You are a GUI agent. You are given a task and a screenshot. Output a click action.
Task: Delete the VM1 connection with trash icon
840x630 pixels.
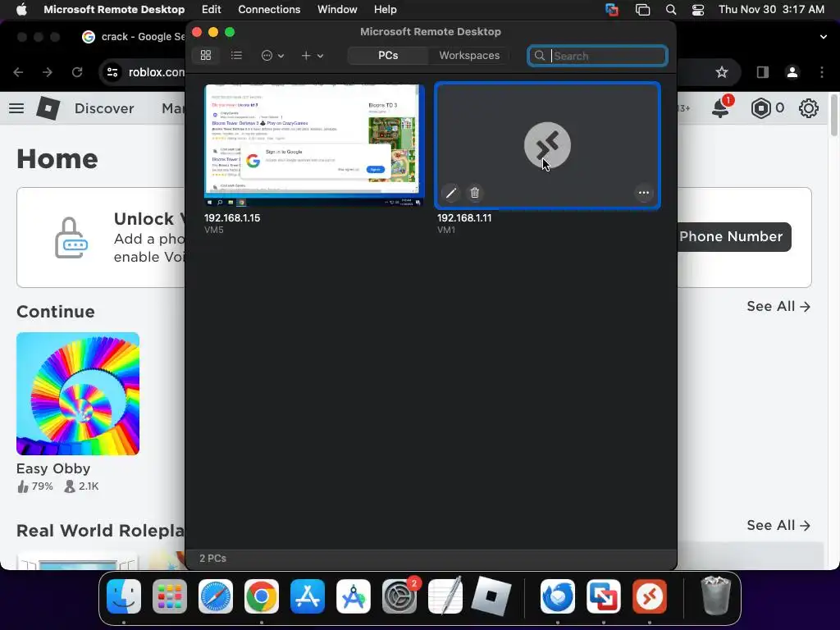pyautogui.click(x=475, y=193)
